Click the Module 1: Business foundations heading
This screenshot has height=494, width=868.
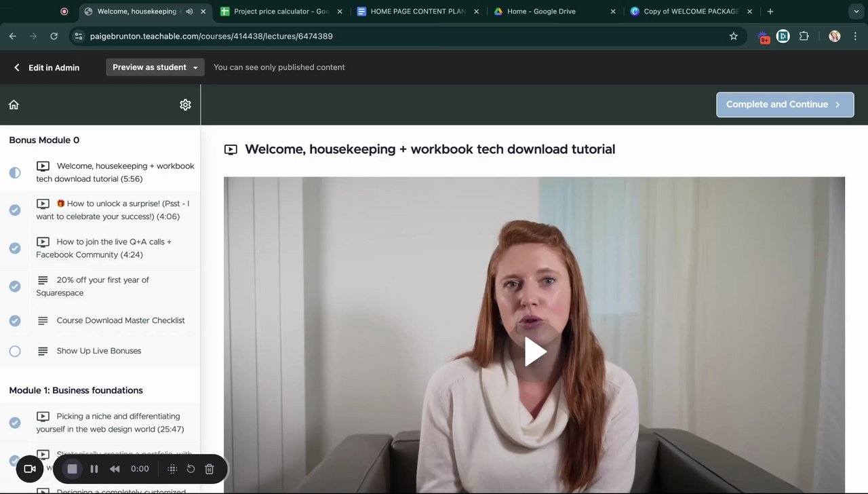coord(76,390)
